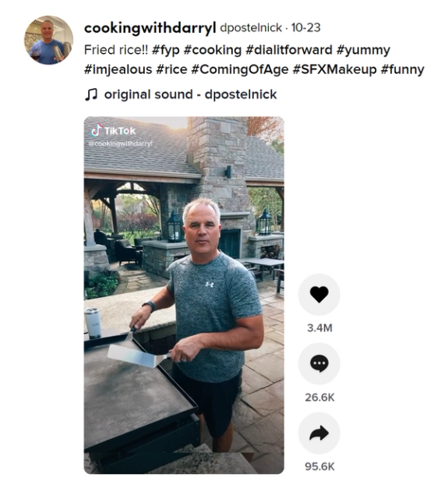Screen dimensions: 448x492
Task: Open original sound - dpostelnick link
Action: click(190, 94)
